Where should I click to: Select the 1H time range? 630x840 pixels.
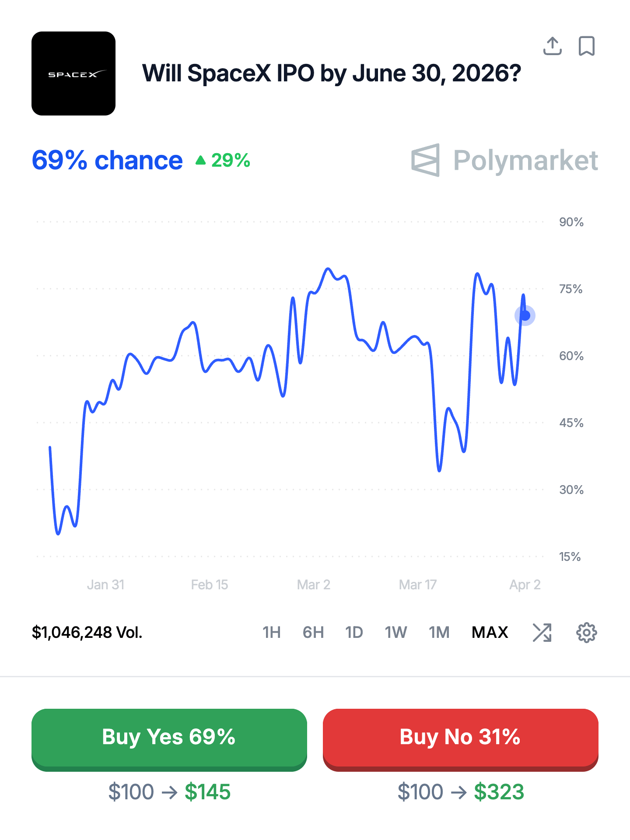[x=271, y=633]
